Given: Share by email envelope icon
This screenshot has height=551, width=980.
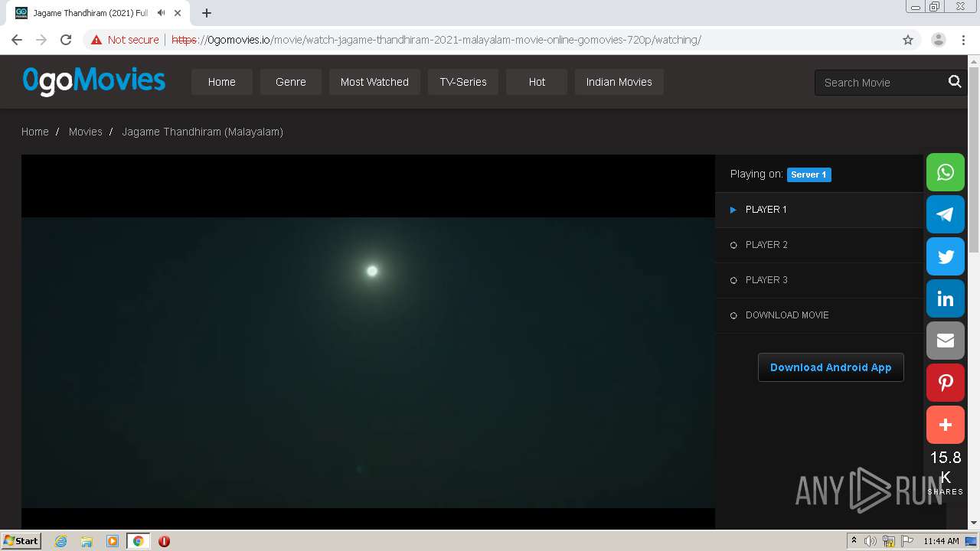Looking at the screenshot, I should 946,341.
